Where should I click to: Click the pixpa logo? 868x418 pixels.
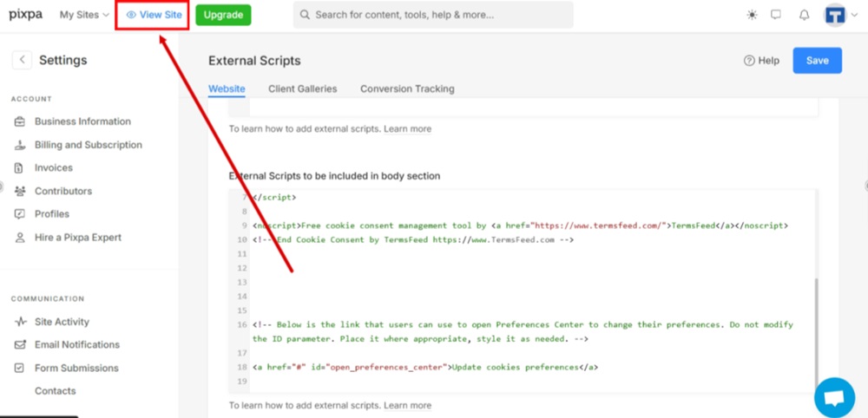[x=25, y=15]
